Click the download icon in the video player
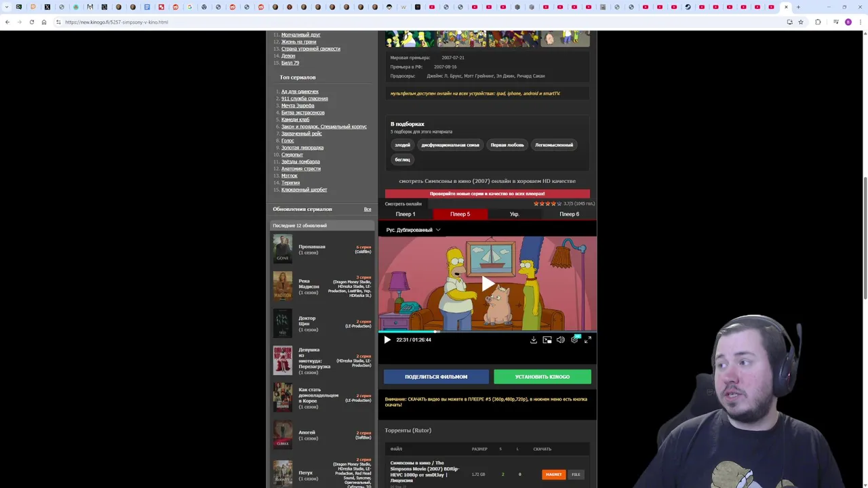 tap(534, 340)
